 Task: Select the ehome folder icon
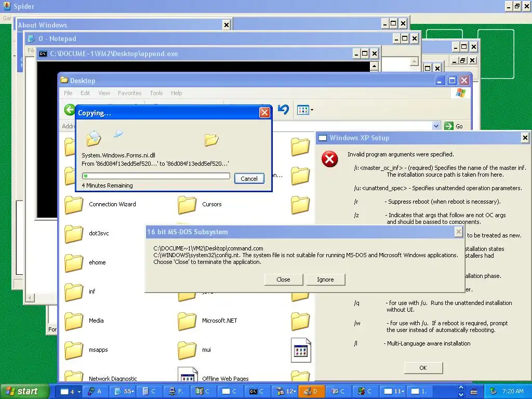coord(74,263)
